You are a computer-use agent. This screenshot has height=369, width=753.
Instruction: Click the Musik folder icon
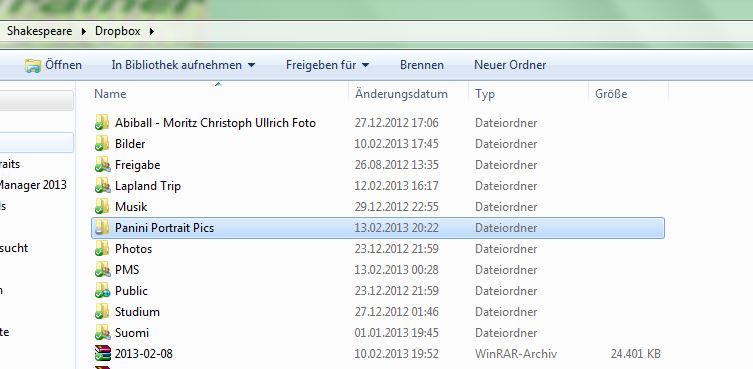pos(102,207)
